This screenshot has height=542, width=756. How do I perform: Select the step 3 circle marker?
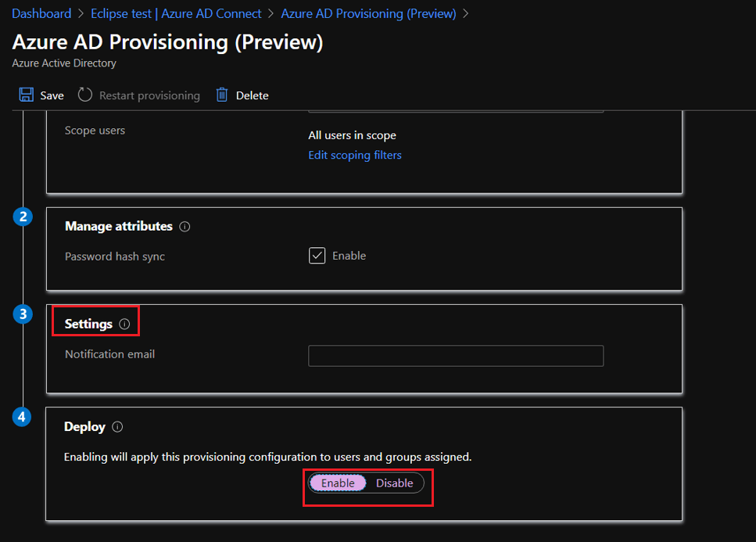tap(23, 314)
